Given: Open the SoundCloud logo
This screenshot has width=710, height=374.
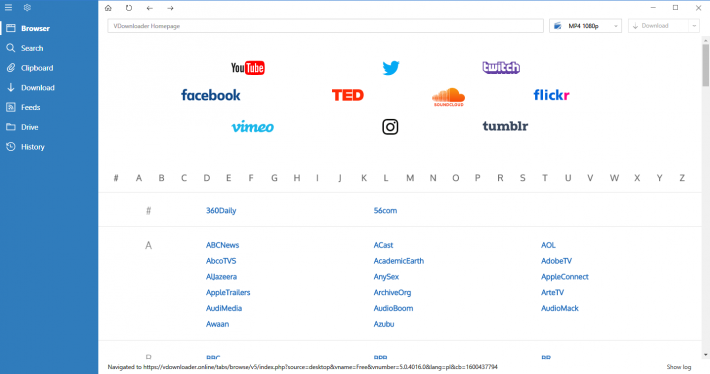Looking at the screenshot, I should (x=448, y=97).
